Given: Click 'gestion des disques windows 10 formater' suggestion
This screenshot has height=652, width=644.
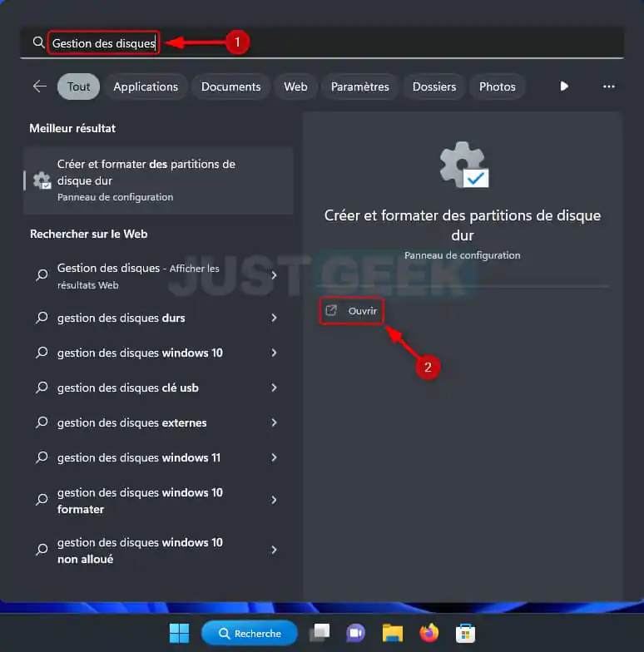Looking at the screenshot, I should click(x=158, y=501).
